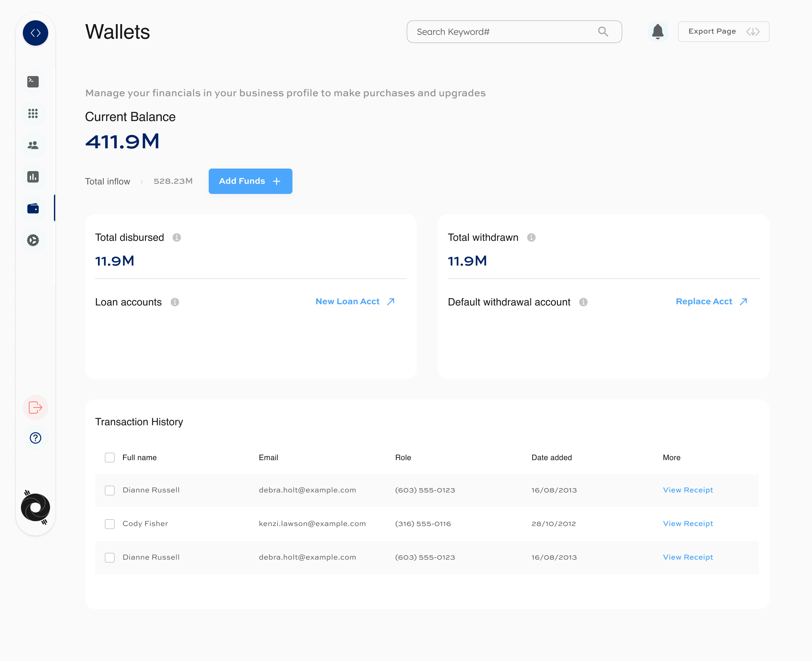Open the help question mark icon

[x=36, y=438]
